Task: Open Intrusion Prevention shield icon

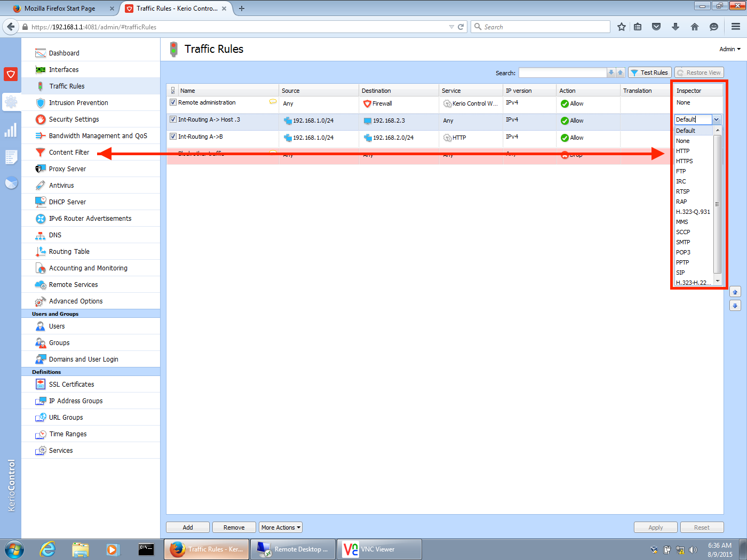Action: (x=41, y=102)
